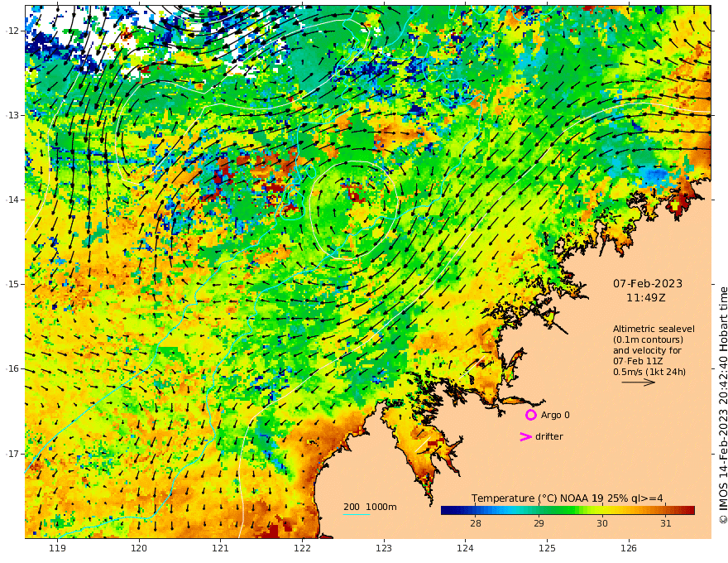Click the '07-Feb 11Z' caption line
This screenshot has height=563, width=728.
point(638,361)
